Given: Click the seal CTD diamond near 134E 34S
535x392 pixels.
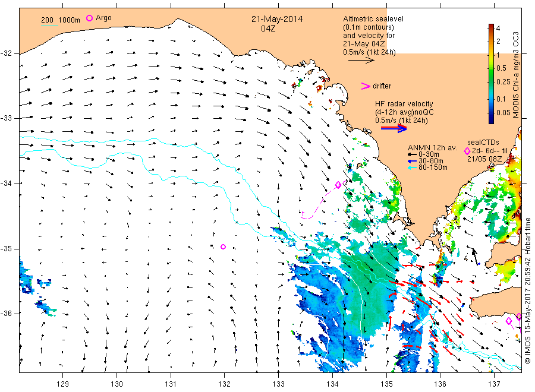Looking at the screenshot, I should (338, 185).
